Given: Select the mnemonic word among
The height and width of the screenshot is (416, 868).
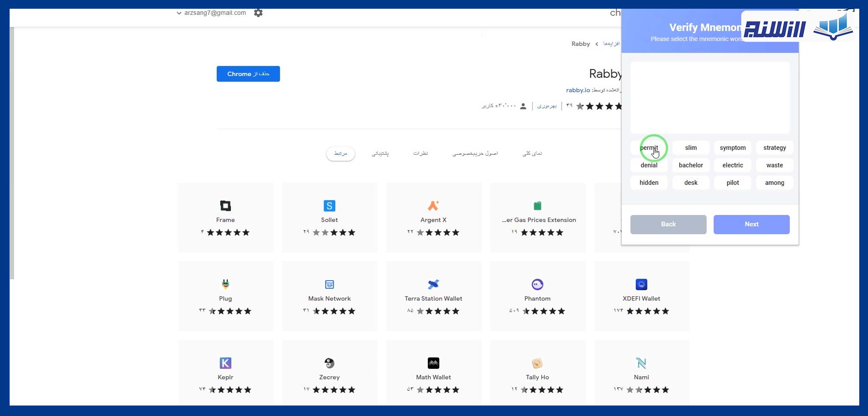Looking at the screenshot, I should [x=775, y=183].
